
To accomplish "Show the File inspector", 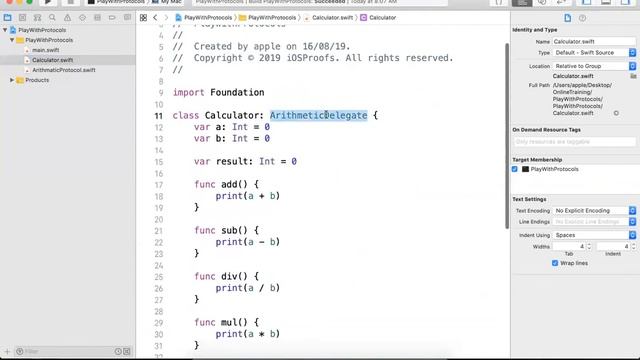I will point(567,18).
